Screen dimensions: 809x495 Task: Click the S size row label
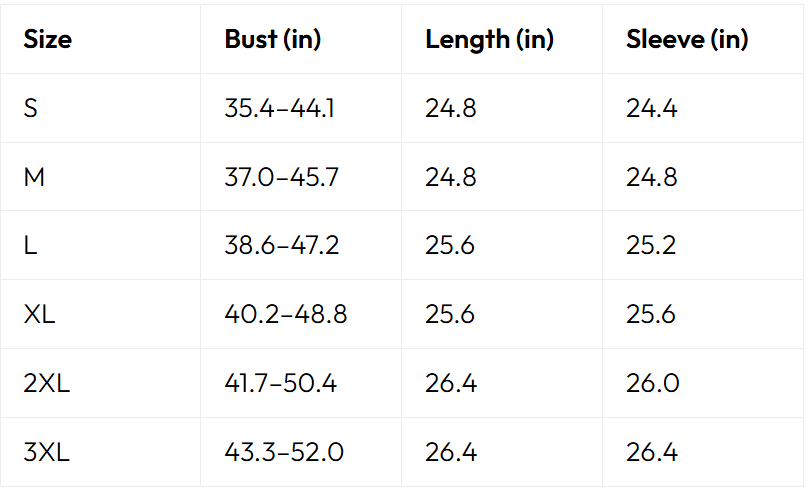(x=31, y=108)
